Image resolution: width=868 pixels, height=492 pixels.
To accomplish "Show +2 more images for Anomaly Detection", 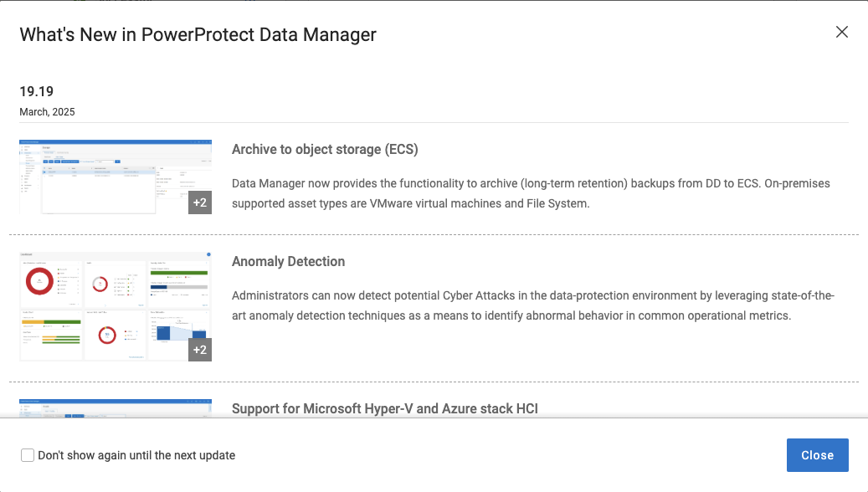I will [x=200, y=350].
